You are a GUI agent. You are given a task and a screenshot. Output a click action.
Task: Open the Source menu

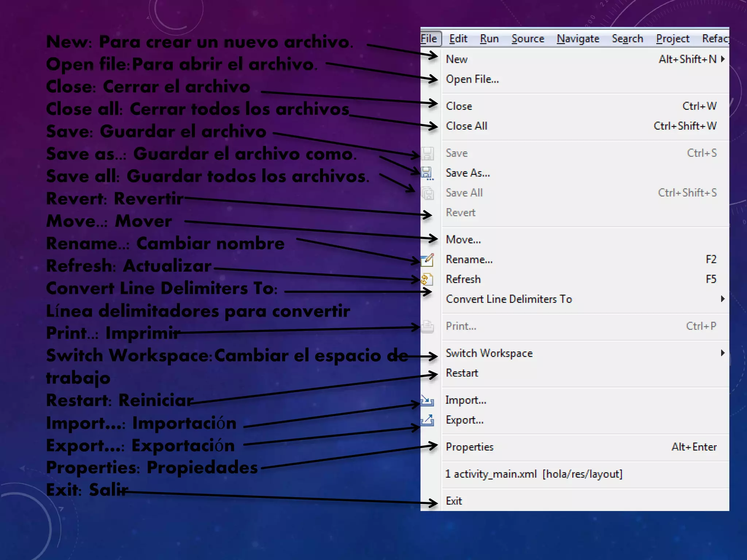coord(528,39)
